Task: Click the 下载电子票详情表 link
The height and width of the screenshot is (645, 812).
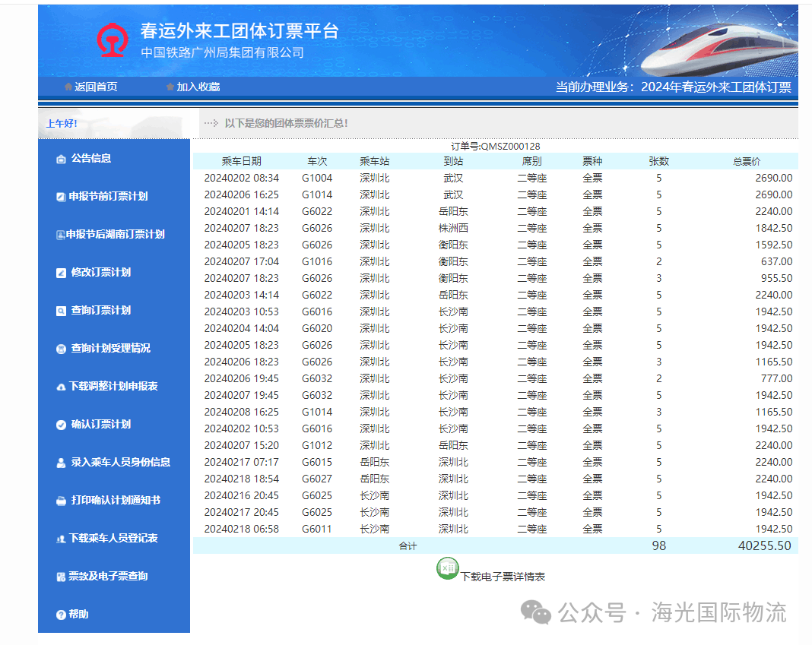Action: tap(503, 577)
